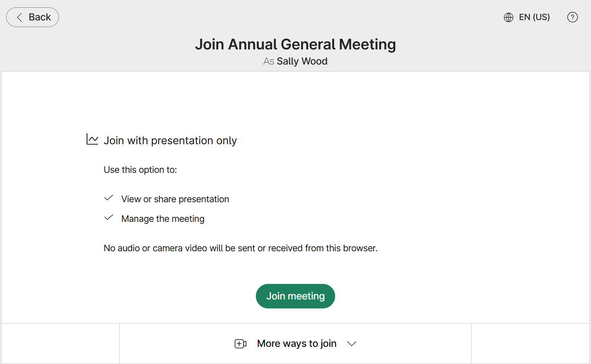Image resolution: width=591 pixels, height=364 pixels.
Task: Select the EN (US) language option
Action: 534,17
